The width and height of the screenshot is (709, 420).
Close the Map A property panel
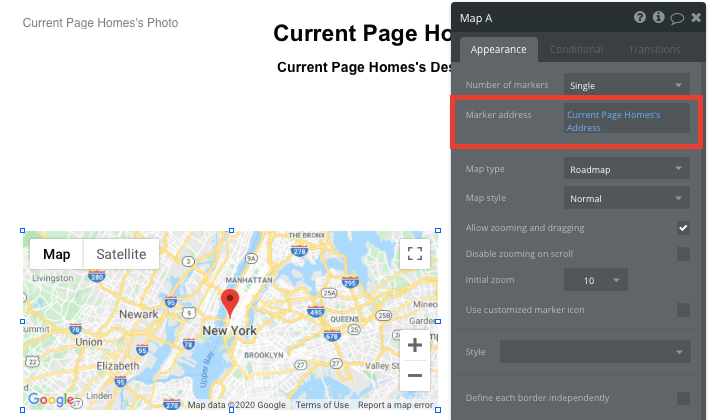click(696, 18)
